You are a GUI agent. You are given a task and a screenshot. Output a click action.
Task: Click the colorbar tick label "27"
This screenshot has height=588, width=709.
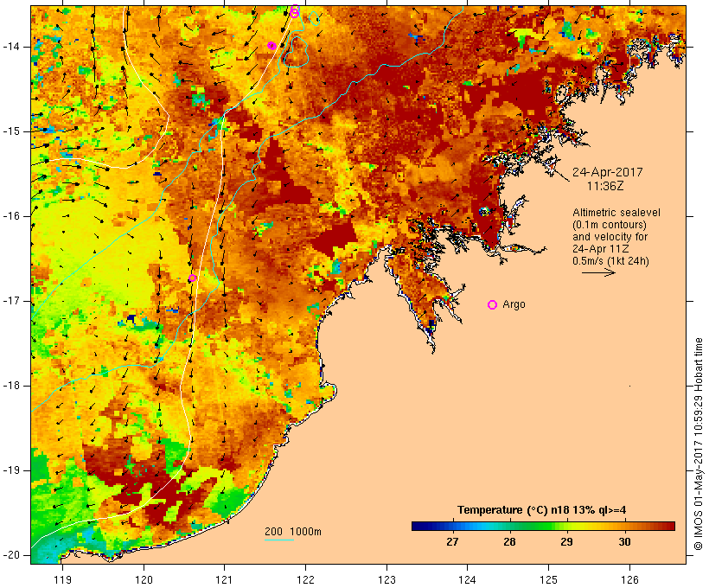pyautogui.click(x=452, y=542)
